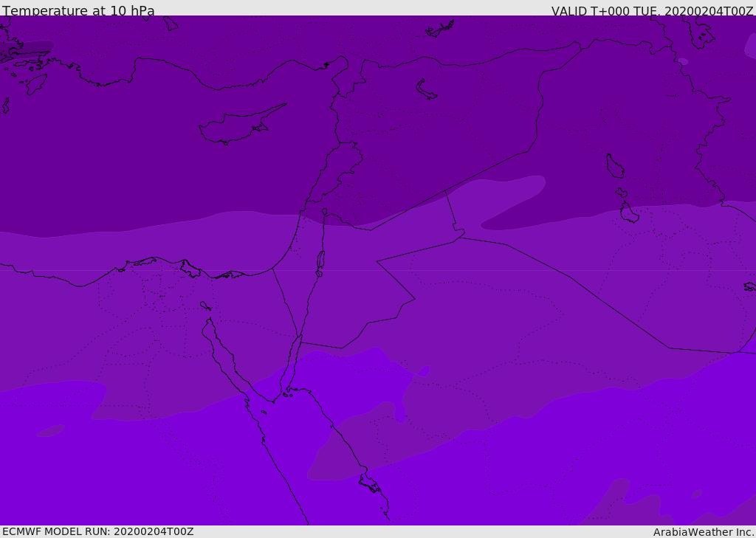Click the ECMWF MODEL RUN label
This screenshot has height=538, width=756.
(x=97, y=531)
